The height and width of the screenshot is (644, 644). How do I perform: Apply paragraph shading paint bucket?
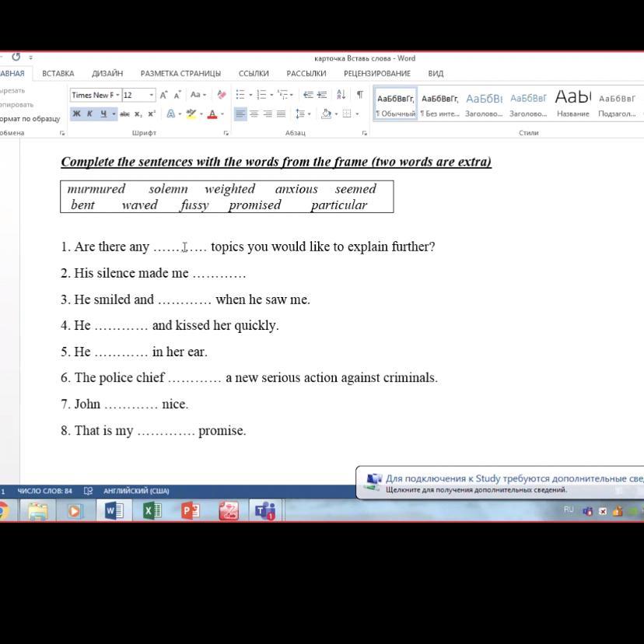326,114
